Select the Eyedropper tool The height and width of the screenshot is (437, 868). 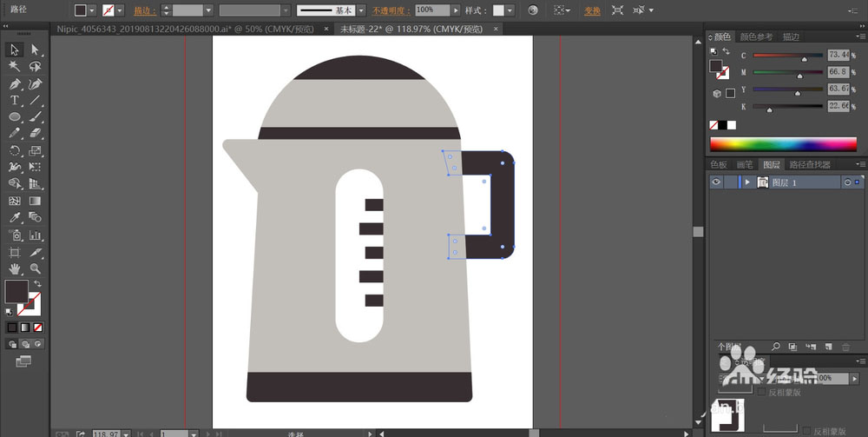click(x=15, y=217)
